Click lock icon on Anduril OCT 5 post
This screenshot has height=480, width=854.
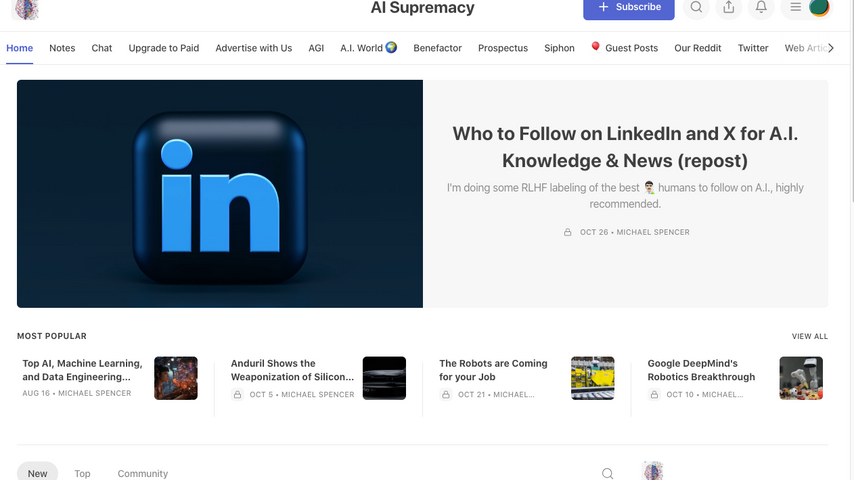(237, 394)
